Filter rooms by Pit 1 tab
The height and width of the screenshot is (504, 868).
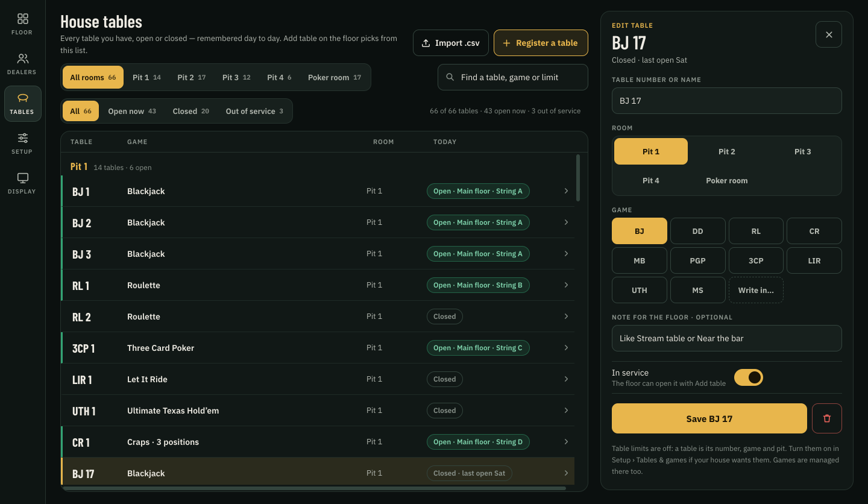[x=146, y=77]
